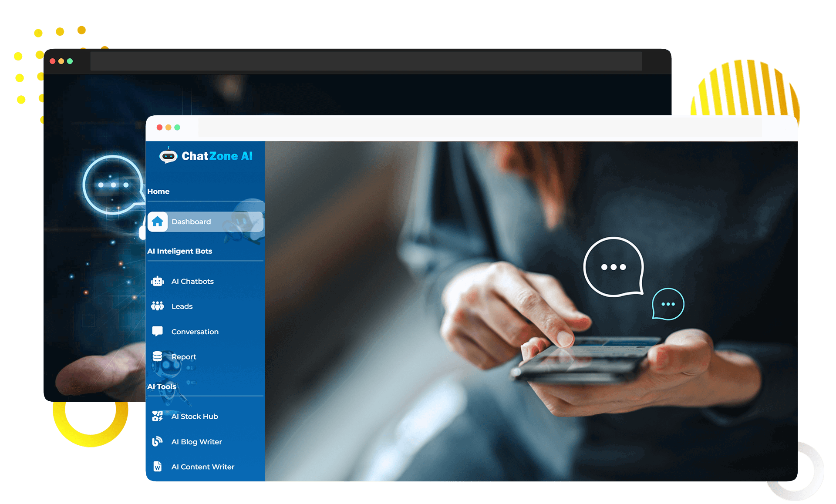Click the AI Content Writer document icon
Viewport: 836px width, 504px height.
point(157,467)
